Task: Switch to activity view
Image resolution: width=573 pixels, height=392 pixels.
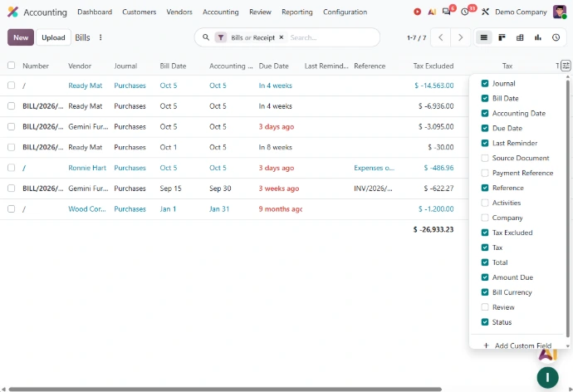Action: [x=556, y=37]
